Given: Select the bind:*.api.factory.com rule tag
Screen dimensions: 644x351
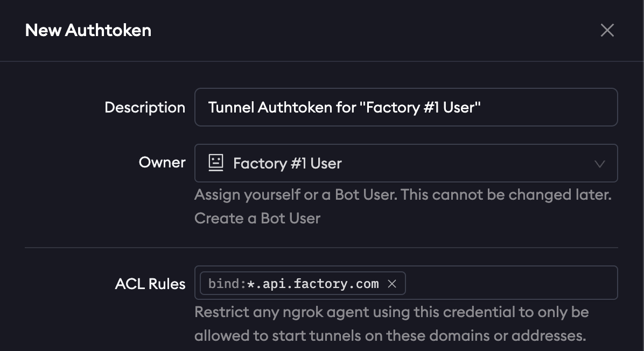Looking at the screenshot, I should pyautogui.click(x=293, y=284).
